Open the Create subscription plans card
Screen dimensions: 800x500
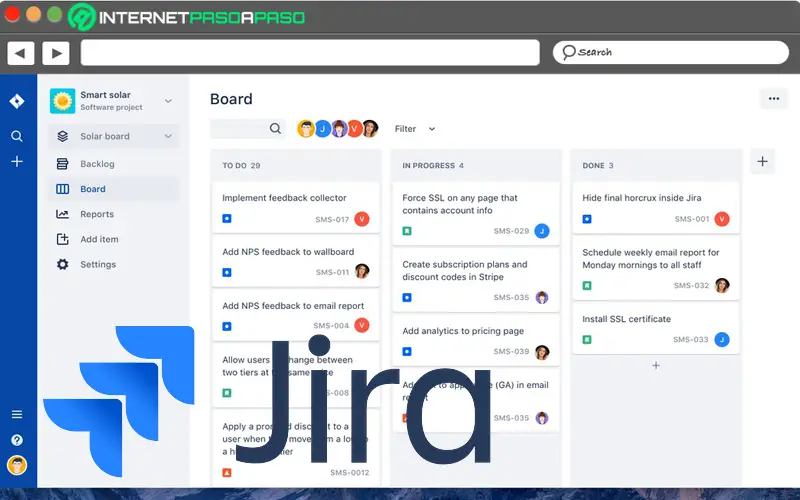click(x=476, y=280)
